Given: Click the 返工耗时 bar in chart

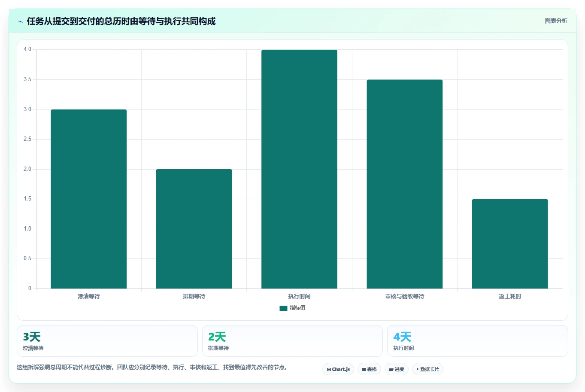Looking at the screenshot, I should coord(510,244).
